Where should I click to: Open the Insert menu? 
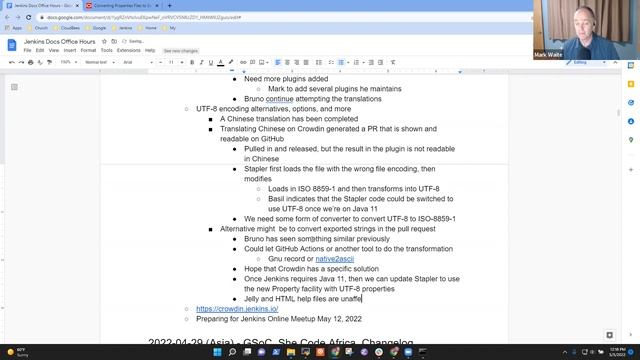tap(70, 50)
